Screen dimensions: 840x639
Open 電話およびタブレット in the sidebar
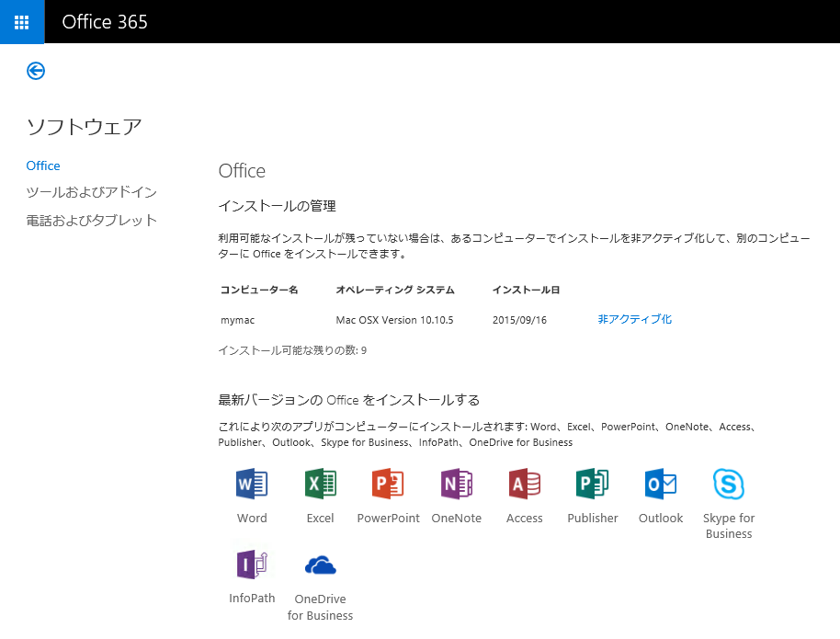[92, 221]
